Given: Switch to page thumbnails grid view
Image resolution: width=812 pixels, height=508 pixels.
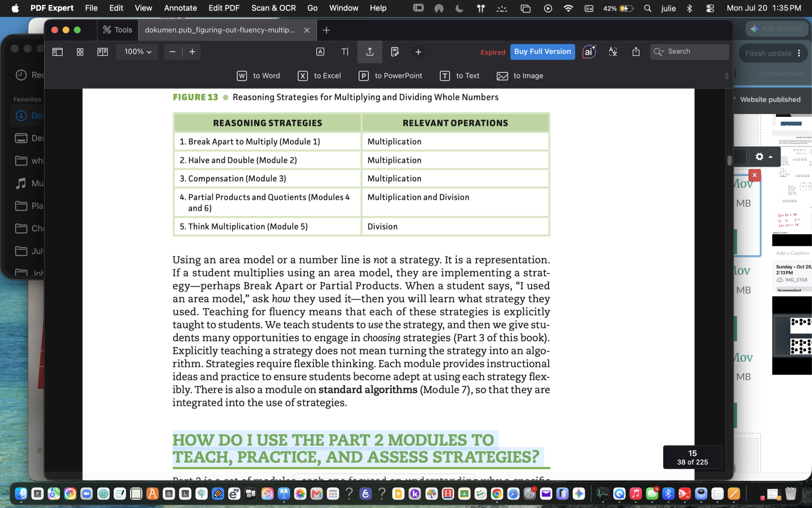Looking at the screenshot, I should tap(80, 52).
